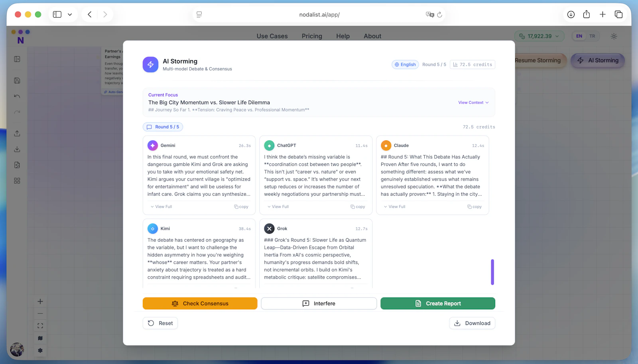Zoom in the canvas with plus
This screenshot has height=364, width=638.
pyautogui.click(x=40, y=301)
